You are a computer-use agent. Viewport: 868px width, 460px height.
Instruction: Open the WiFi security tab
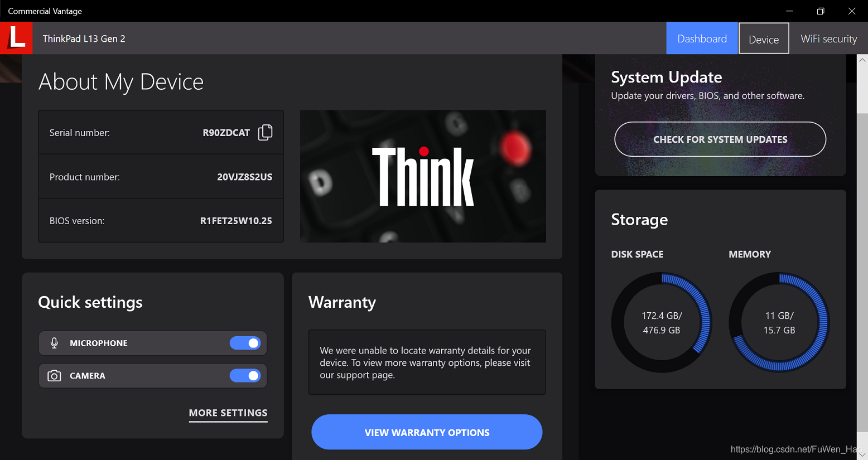tap(828, 38)
